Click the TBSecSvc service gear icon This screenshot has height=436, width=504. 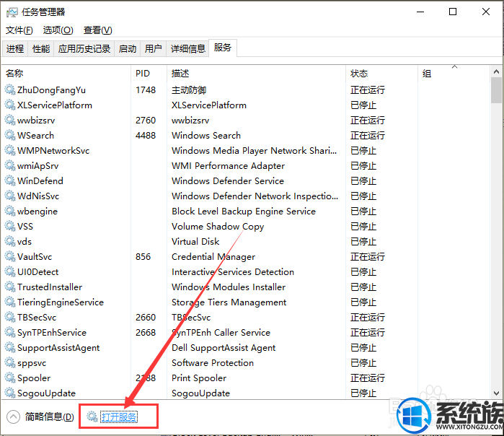(x=10, y=317)
